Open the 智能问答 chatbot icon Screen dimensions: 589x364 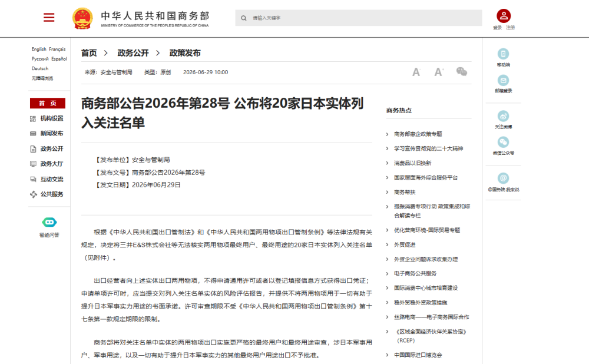coord(49,223)
